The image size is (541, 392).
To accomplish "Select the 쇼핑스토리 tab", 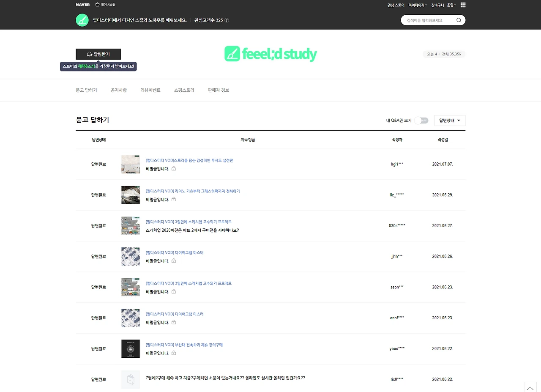I will pos(183,90).
